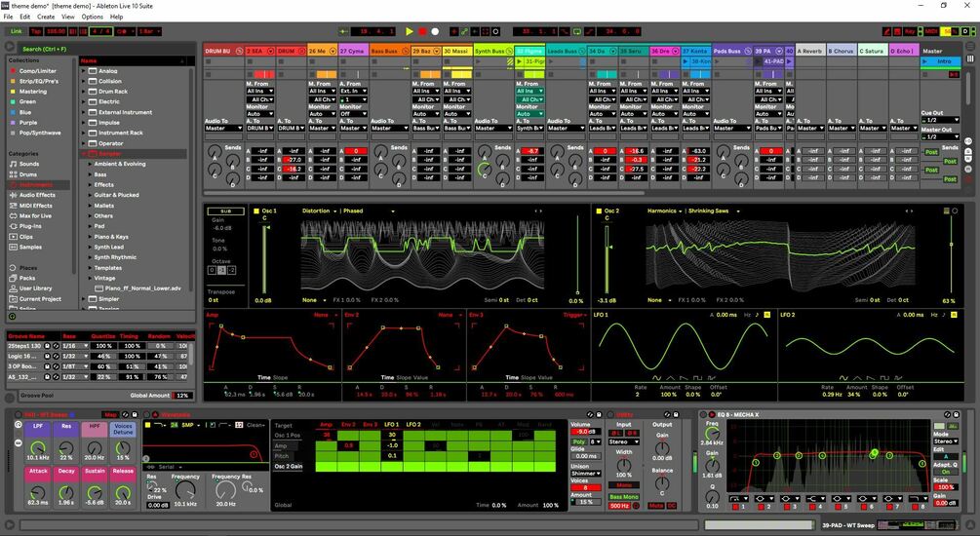Viewport: 980px width, 536px height.
Task: Select Env 2 tab in modulation matrix
Action: [x=349, y=425]
